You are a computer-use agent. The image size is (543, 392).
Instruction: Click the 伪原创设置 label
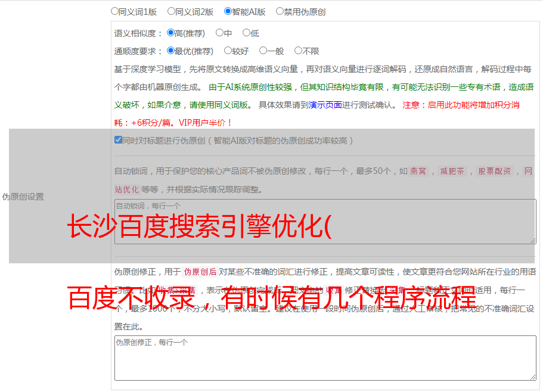click(x=23, y=197)
